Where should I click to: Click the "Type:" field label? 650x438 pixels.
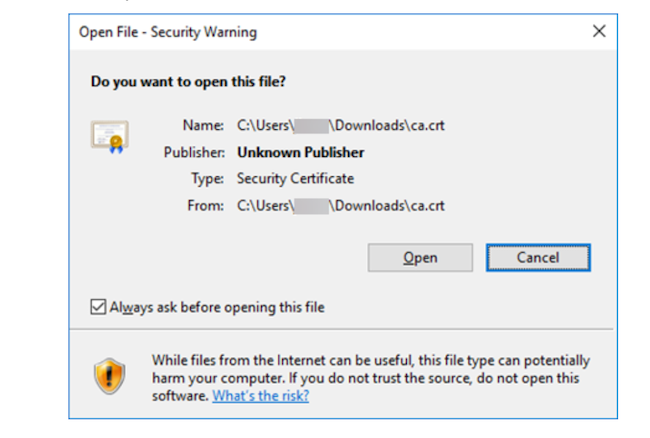tap(207, 179)
